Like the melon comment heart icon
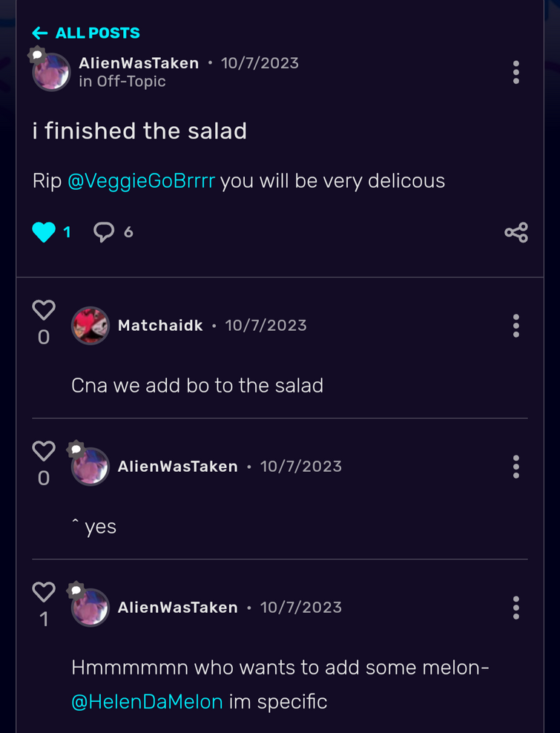 click(x=44, y=592)
